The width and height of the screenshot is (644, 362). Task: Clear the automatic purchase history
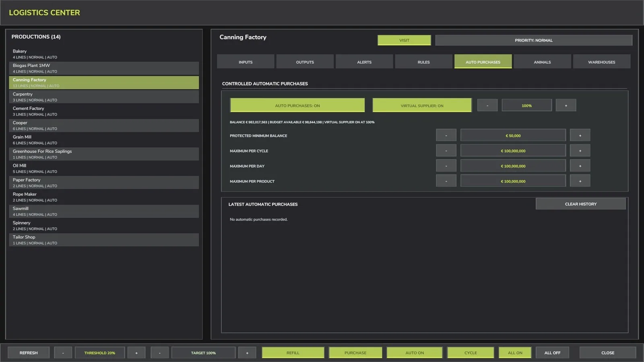(580, 204)
